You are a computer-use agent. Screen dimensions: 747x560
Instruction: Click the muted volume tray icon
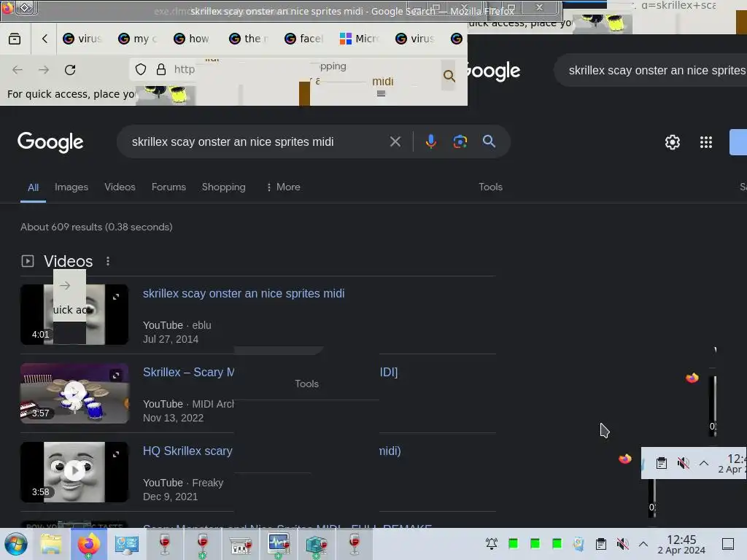[x=622, y=543]
